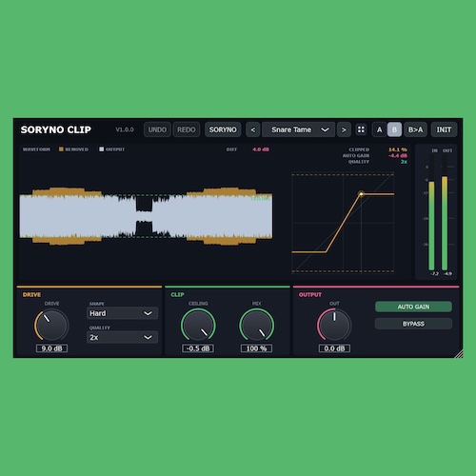
Task: Click the Ceiling knob
Action: [198, 326]
